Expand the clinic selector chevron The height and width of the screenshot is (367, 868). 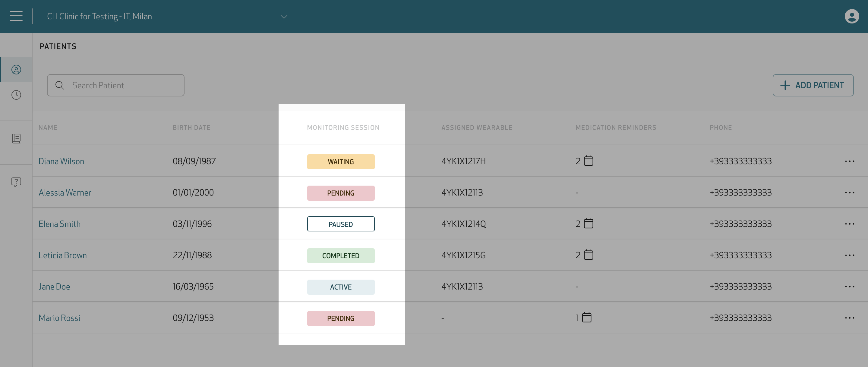point(284,17)
